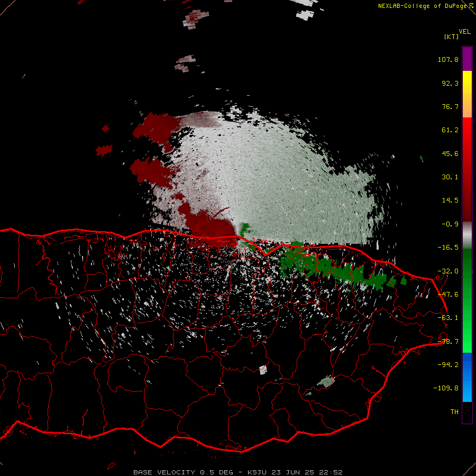Click the -32.0 legend value
The height and width of the screenshot is (476, 476).
[x=448, y=271]
